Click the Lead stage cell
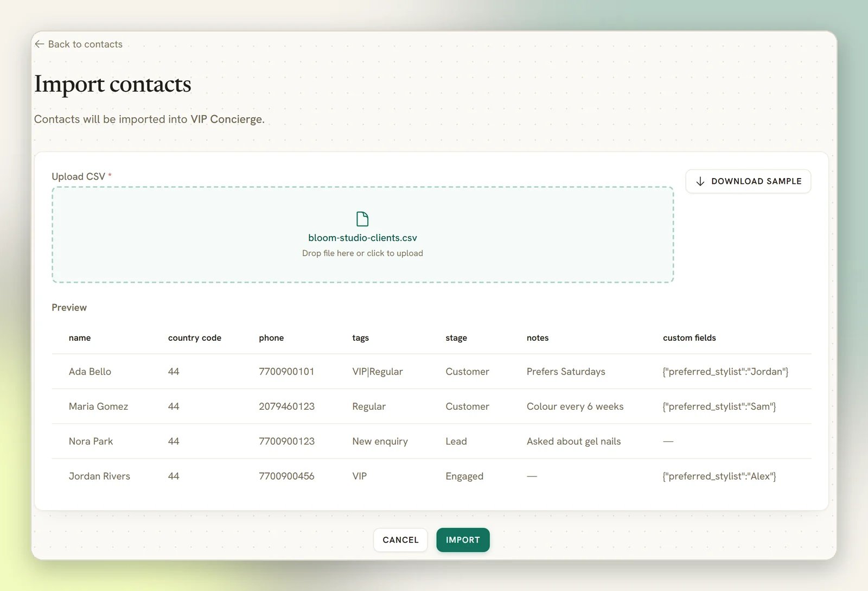 point(456,441)
